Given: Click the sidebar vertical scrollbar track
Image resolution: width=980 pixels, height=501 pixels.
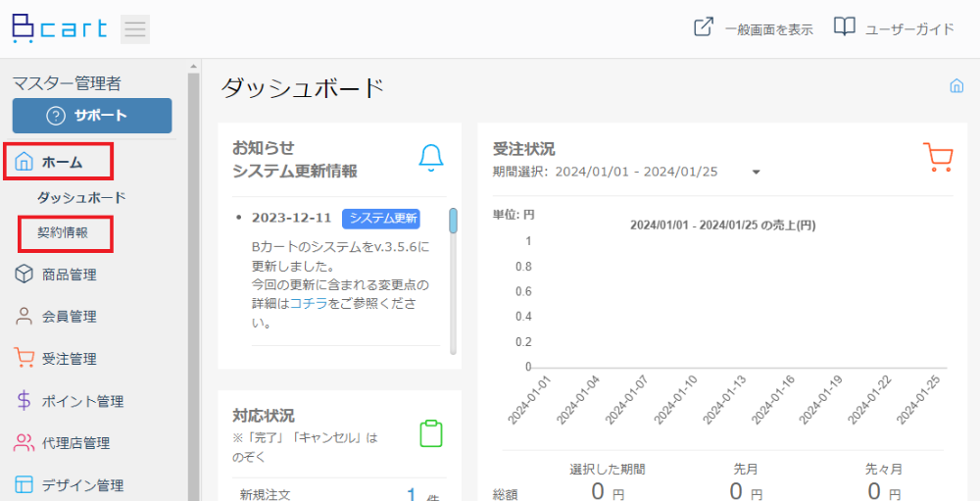Looking at the screenshot, I should point(193,286).
